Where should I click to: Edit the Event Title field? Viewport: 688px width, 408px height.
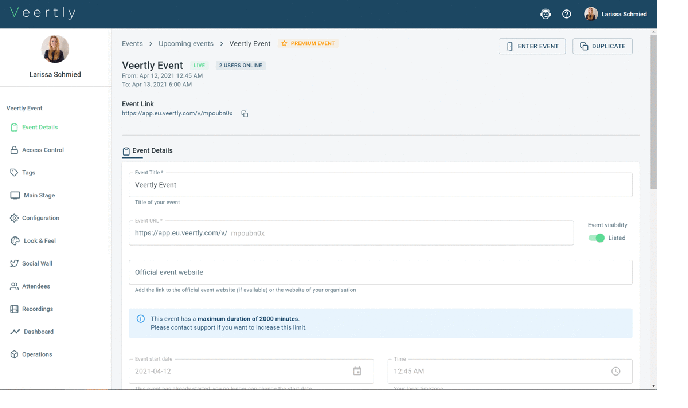(x=381, y=185)
